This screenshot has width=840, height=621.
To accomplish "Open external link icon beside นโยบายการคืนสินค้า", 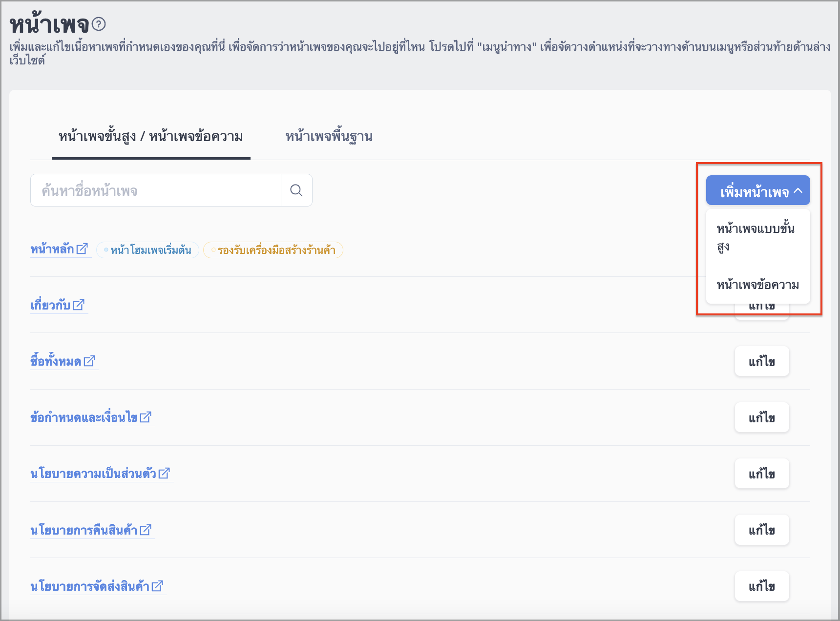I will coord(146,530).
